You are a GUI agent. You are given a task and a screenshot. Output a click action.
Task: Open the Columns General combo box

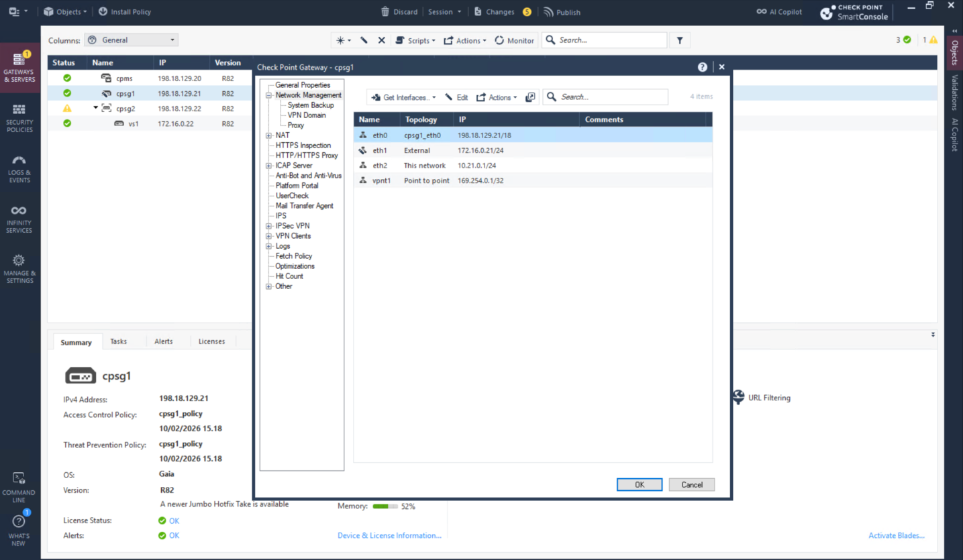click(x=132, y=40)
